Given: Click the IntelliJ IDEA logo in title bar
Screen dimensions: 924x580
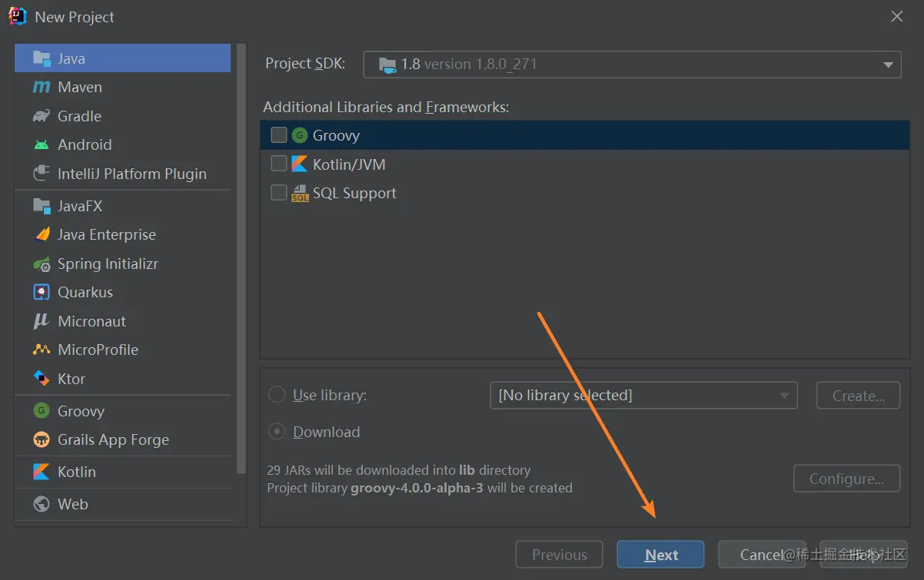Looking at the screenshot, I should pyautogui.click(x=18, y=16).
